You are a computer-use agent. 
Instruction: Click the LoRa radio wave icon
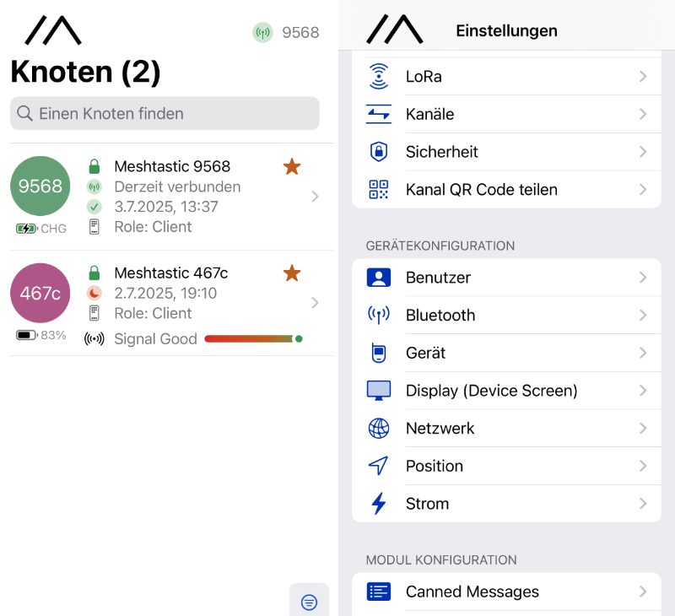[378, 76]
